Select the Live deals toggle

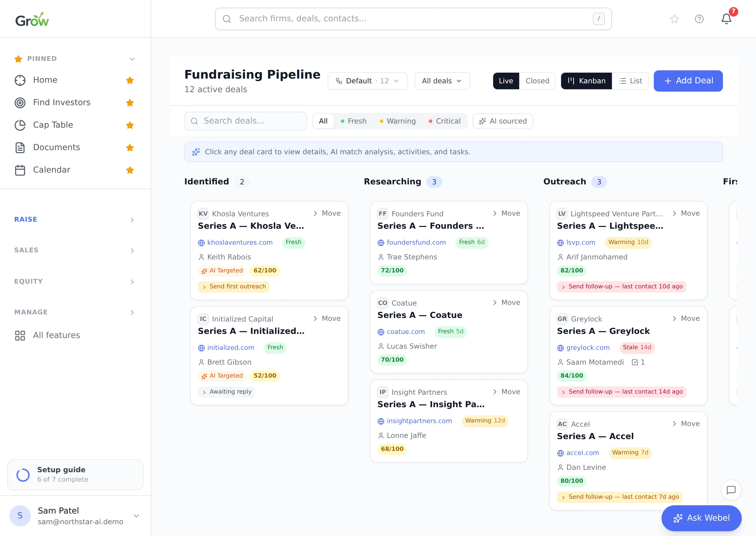coord(506,81)
